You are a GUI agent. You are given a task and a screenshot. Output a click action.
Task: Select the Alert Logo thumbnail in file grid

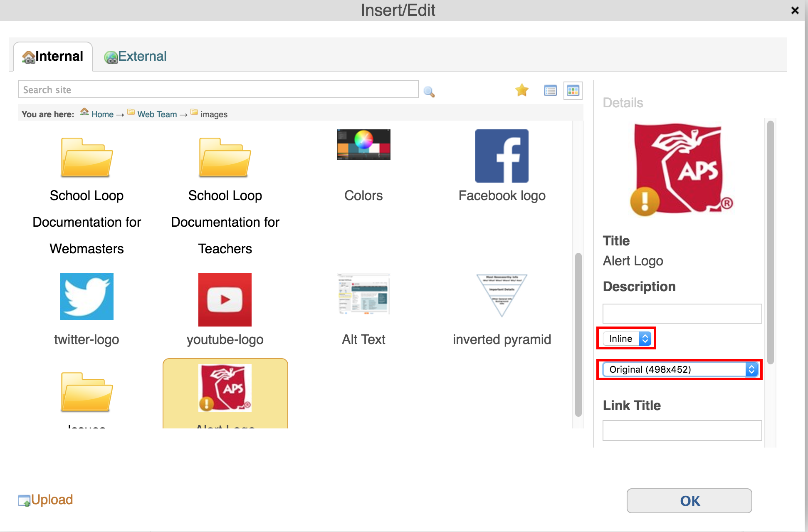point(225,388)
